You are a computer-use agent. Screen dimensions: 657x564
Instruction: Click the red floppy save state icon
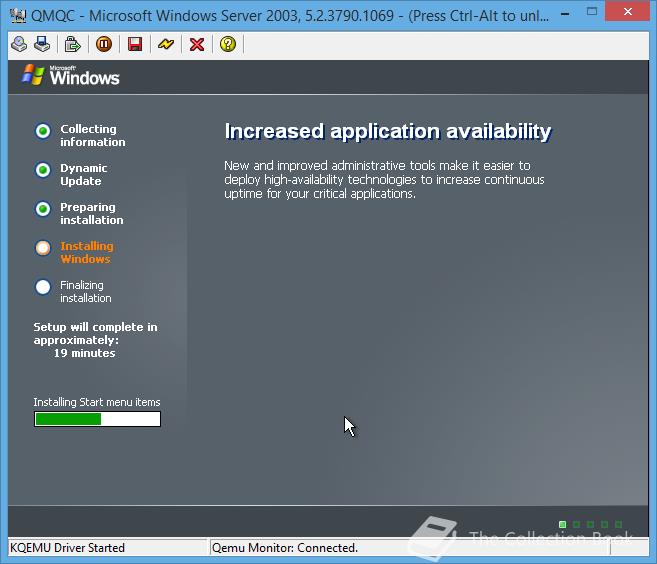tap(135, 44)
